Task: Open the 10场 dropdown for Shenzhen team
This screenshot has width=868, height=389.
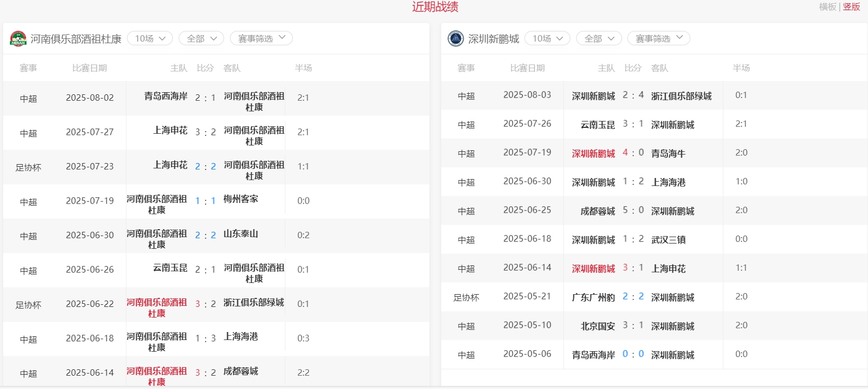Action: (x=547, y=38)
